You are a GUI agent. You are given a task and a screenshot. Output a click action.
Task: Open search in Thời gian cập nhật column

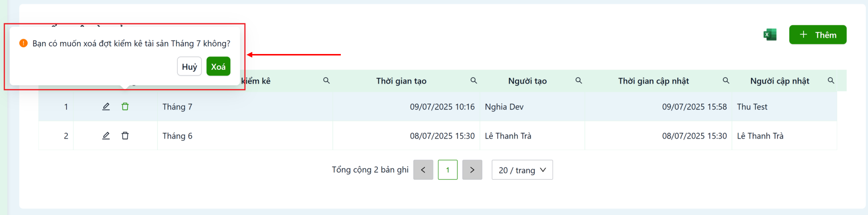(726, 80)
